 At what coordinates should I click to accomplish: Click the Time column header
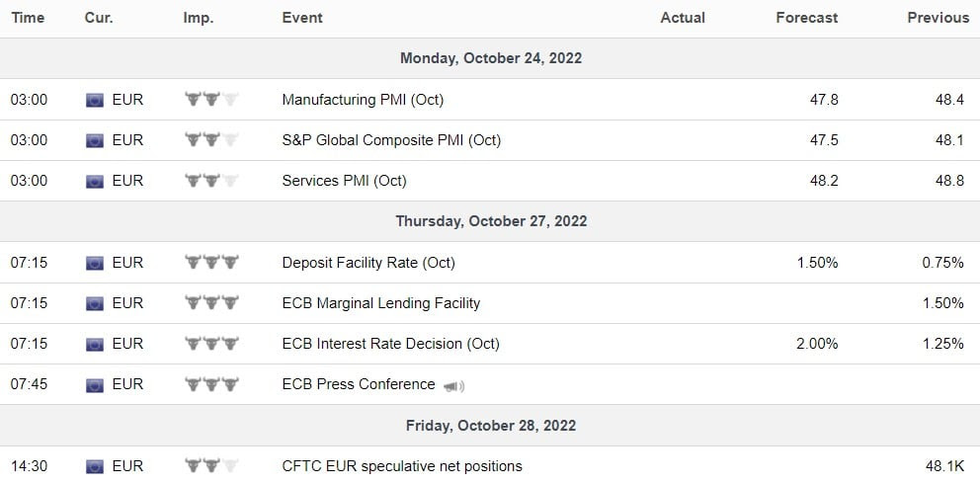coord(28,18)
